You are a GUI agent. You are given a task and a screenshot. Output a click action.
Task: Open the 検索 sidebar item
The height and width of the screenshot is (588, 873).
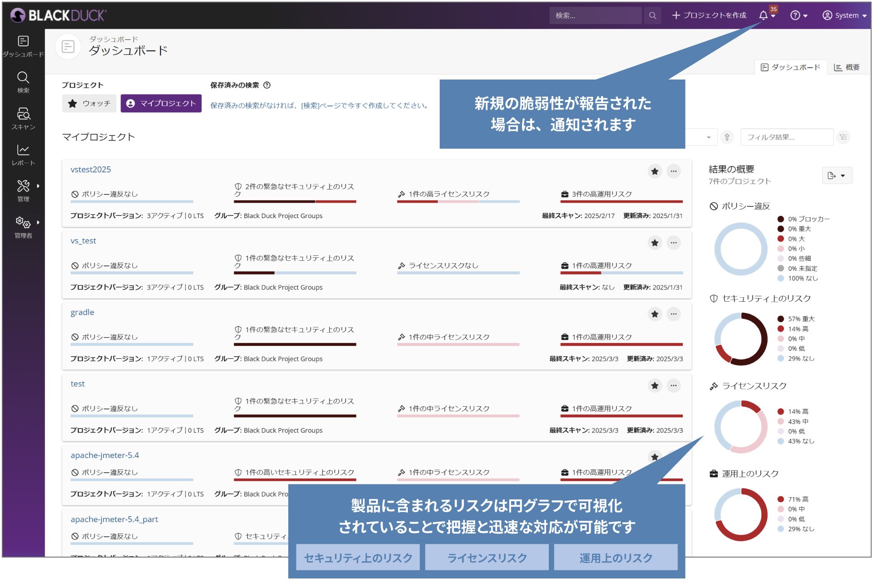coord(23,82)
